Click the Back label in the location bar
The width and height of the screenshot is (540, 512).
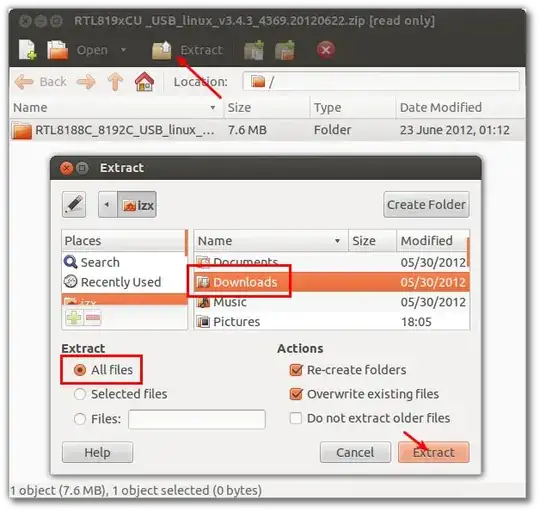click(53, 82)
